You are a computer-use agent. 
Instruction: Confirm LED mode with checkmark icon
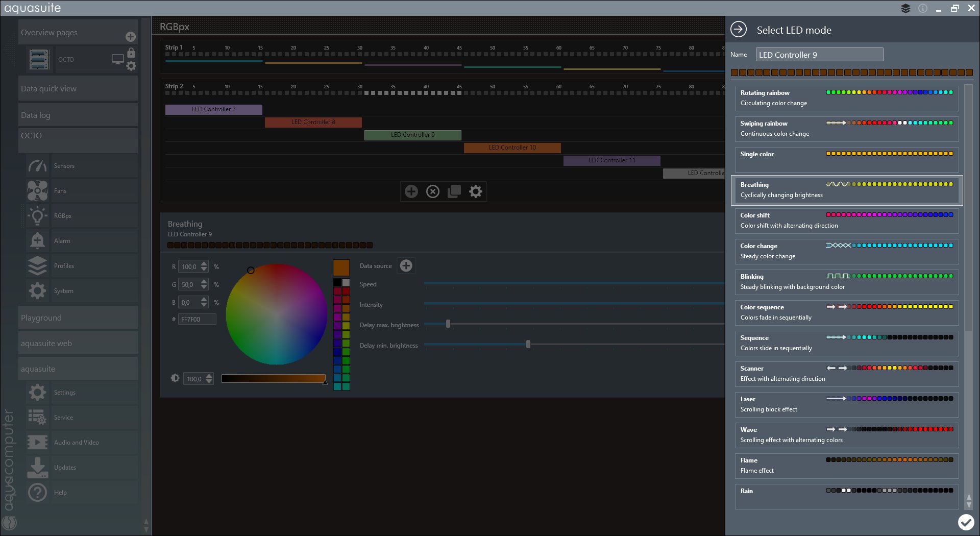(x=966, y=522)
